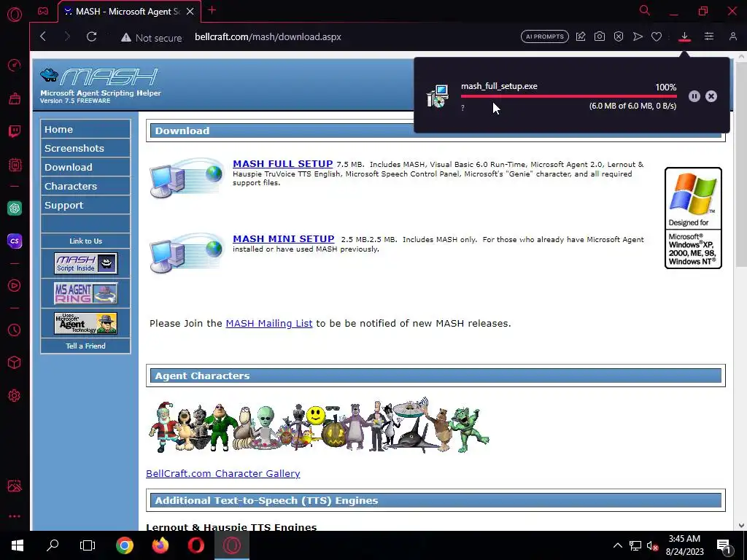
Task: Open the notification center icon
Action: pos(724,546)
